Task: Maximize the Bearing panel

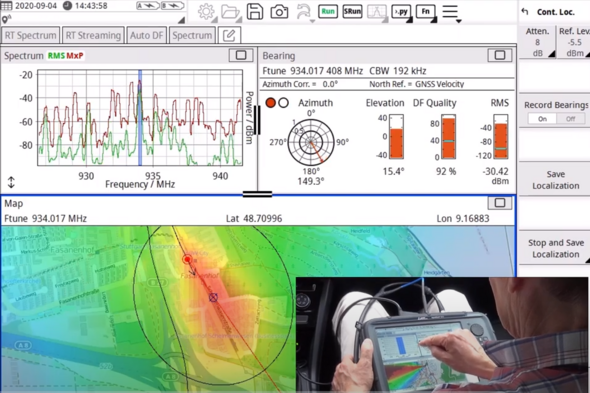Action: [500, 55]
